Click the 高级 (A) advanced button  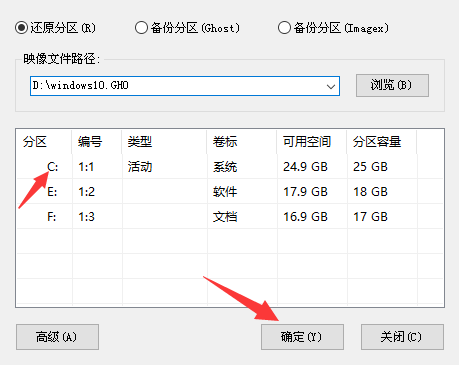tap(57, 337)
